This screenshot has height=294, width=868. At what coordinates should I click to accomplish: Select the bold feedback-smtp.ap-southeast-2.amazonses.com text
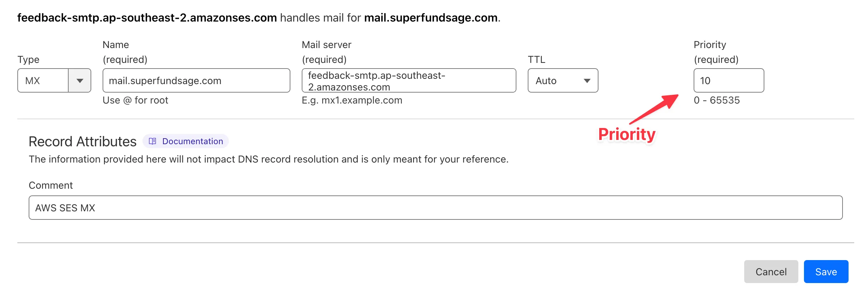pyautogui.click(x=147, y=17)
